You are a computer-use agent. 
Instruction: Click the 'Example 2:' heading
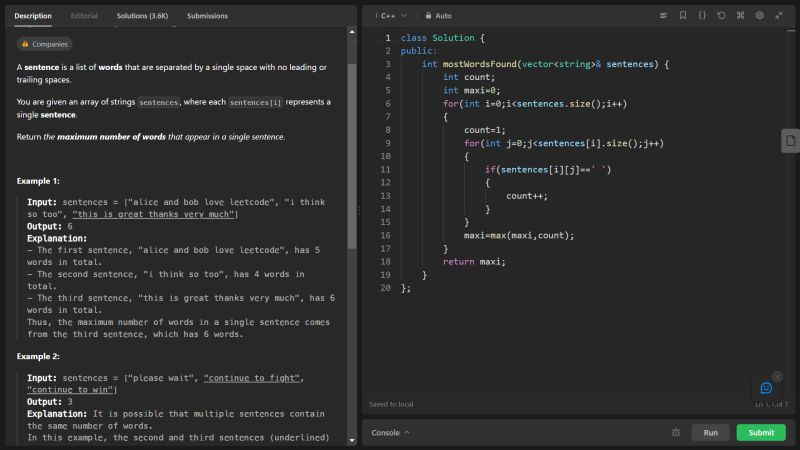point(38,357)
